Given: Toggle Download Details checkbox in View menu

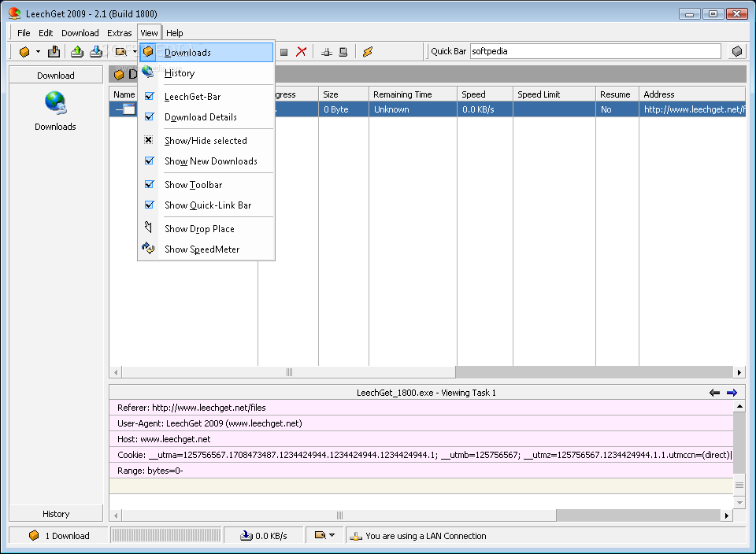Looking at the screenshot, I should 150,116.
